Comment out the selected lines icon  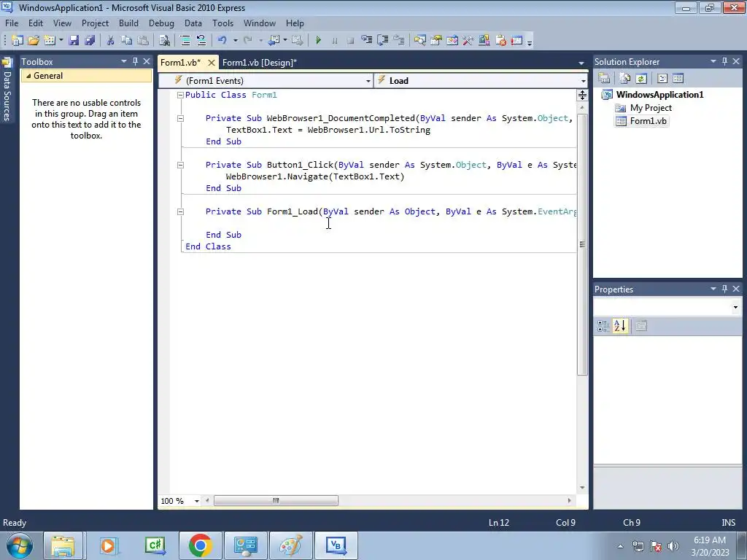(x=185, y=41)
